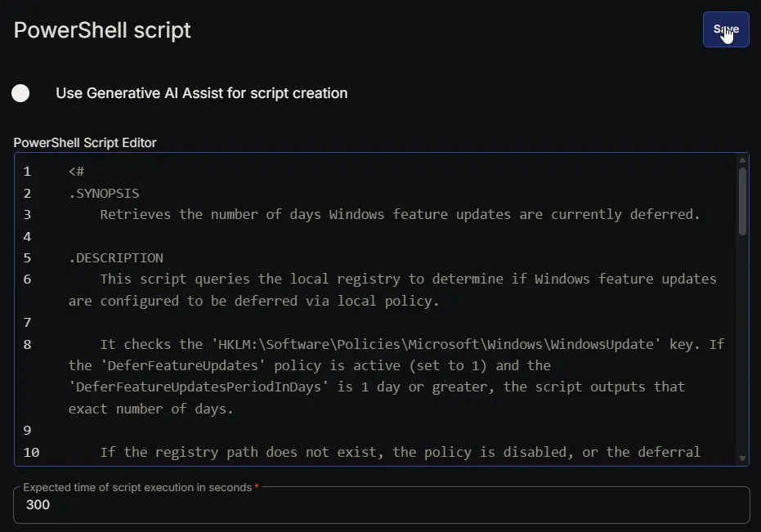761x532 pixels.
Task: Click the PowerShell Script Editor label
Action: (85, 143)
